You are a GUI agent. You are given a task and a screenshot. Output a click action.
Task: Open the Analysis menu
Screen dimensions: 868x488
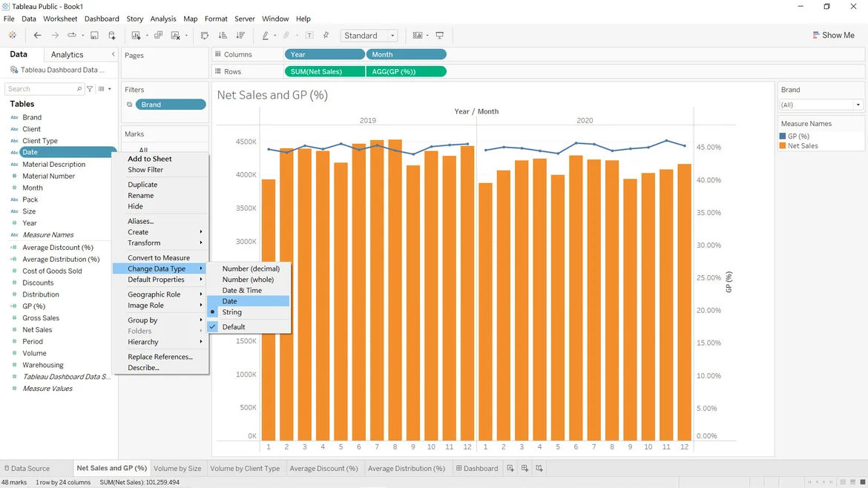[163, 19]
